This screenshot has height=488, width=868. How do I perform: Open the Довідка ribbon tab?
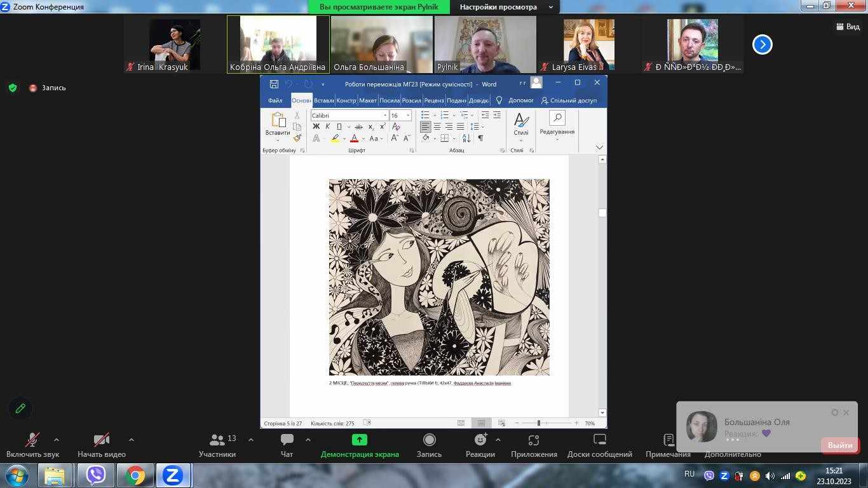[x=478, y=100]
